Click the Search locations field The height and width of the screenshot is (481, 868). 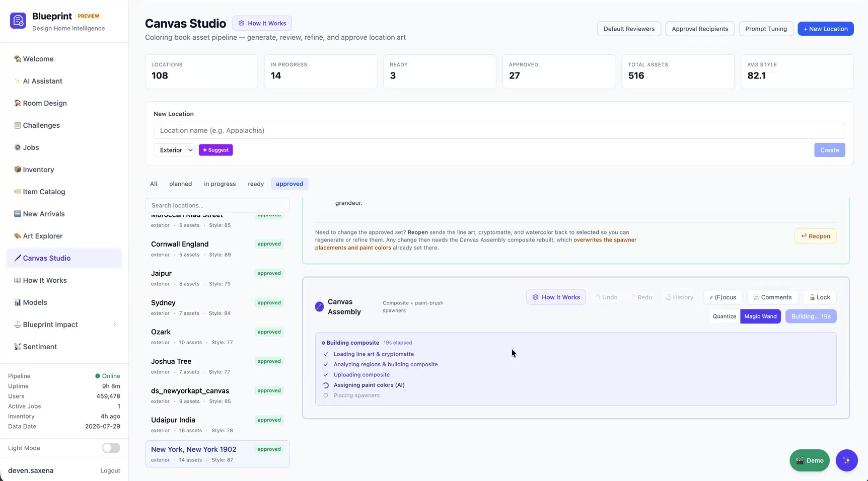[217, 205]
